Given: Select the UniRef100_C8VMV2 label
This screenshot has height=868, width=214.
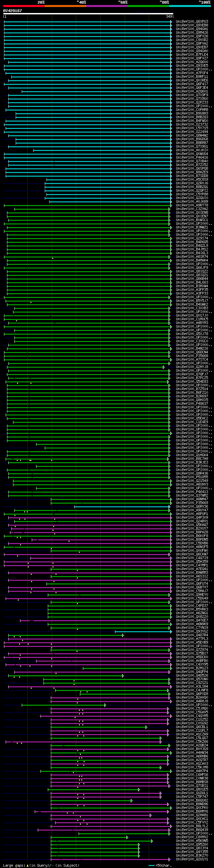Looking at the screenshot, I should 192,837.
